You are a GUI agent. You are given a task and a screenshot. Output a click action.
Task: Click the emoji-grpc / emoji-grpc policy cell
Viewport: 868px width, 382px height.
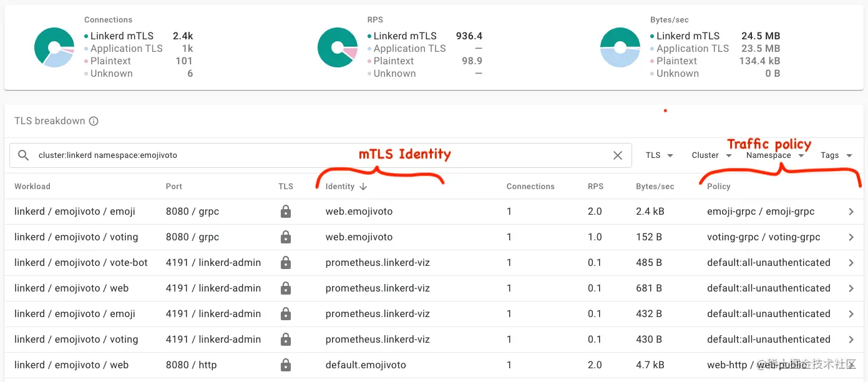(761, 212)
